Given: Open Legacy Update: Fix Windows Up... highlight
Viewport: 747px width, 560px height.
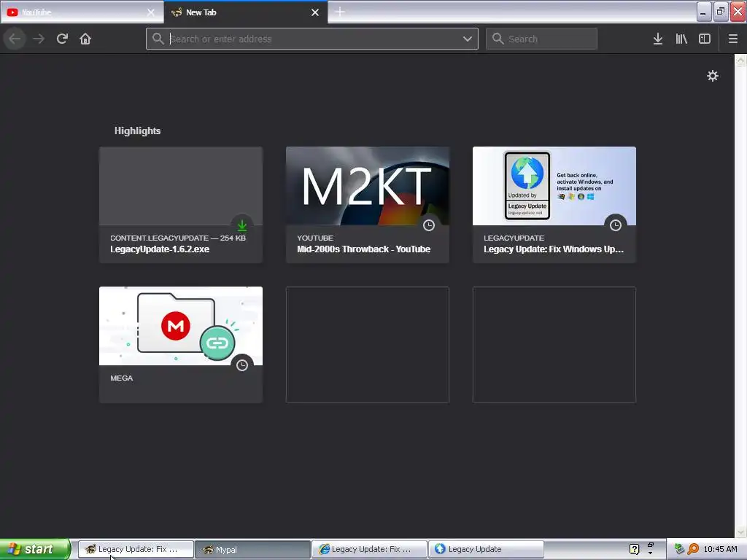Looking at the screenshot, I should 554,205.
